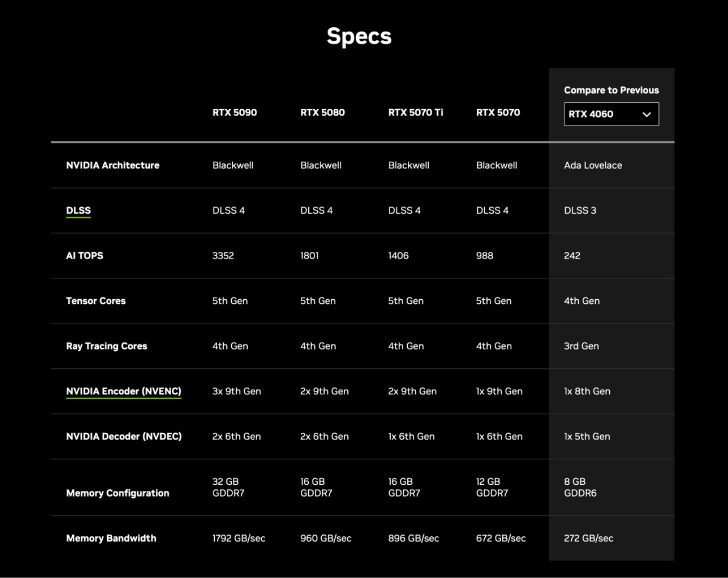Click the Ray Tracing Cores row label

(x=107, y=346)
